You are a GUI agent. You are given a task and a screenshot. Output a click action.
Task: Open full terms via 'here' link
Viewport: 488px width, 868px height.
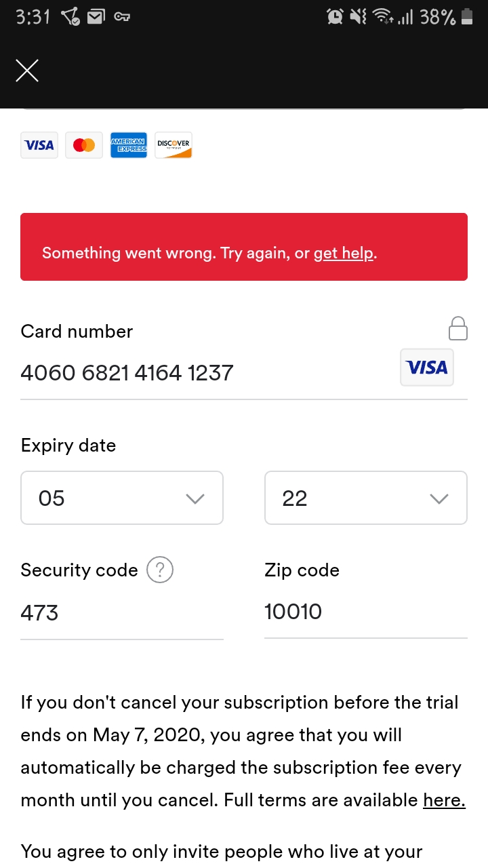444,800
